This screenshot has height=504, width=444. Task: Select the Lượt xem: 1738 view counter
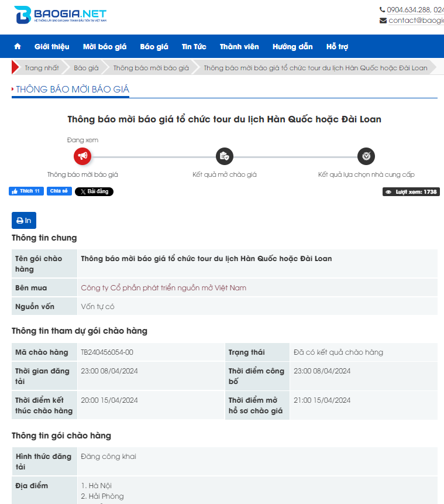411,192
